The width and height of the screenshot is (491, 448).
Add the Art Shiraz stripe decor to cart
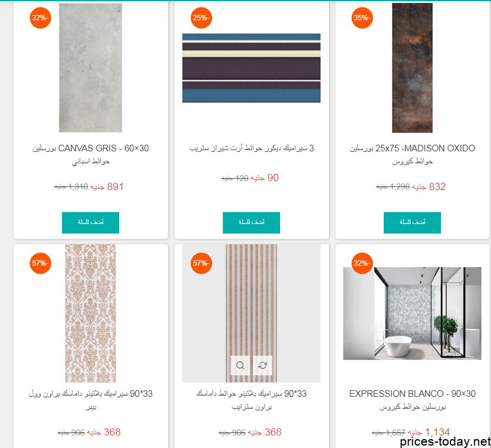[x=251, y=223]
